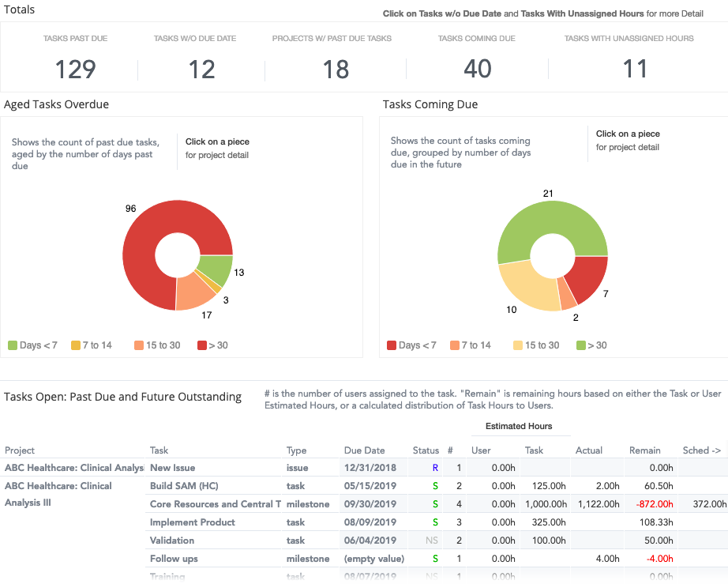Sort table by the Due Date column header
The height and width of the screenshot is (584, 728).
364,450
